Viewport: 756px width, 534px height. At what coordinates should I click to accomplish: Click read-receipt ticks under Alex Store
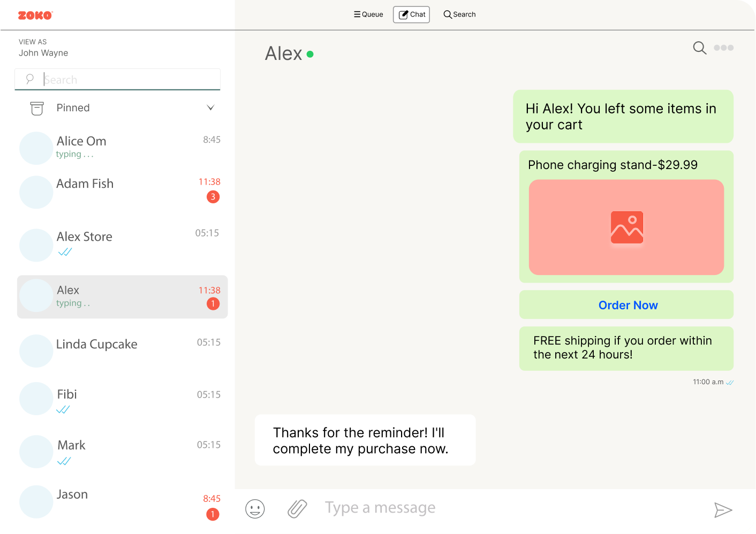coord(65,252)
